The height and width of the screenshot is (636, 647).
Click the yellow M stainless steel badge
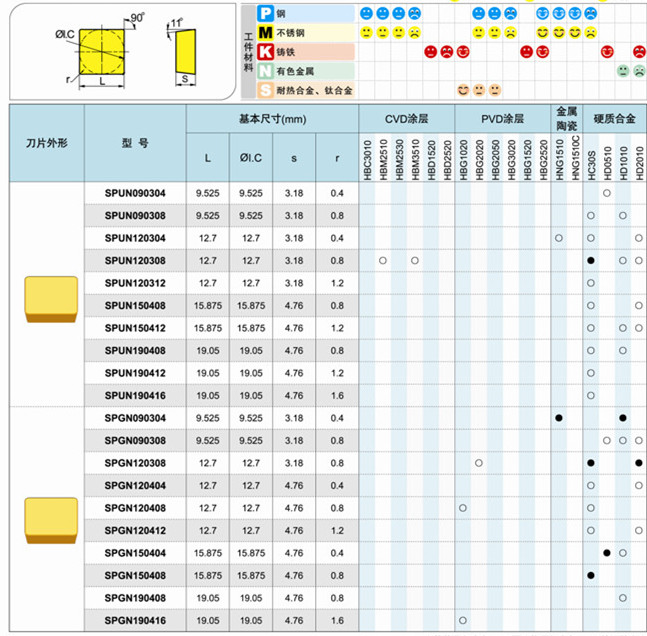pyautogui.click(x=265, y=33)
